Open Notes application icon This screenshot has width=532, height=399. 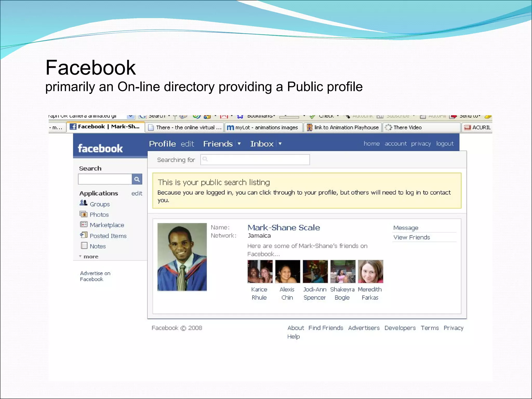pyautogui.click(x=84, y=245)
